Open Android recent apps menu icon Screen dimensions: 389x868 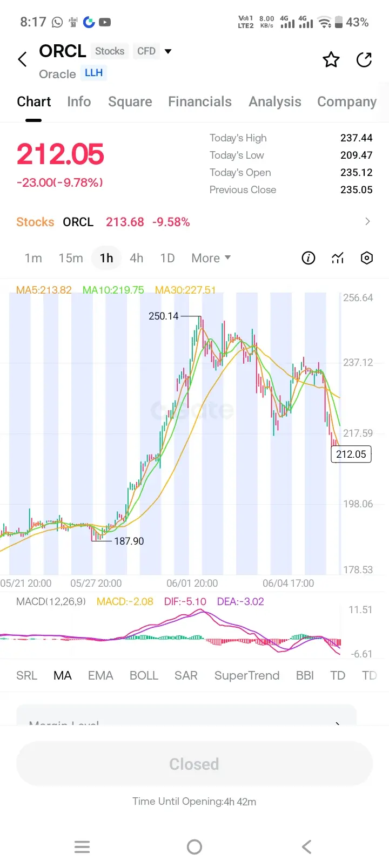(x=82, y=846)
